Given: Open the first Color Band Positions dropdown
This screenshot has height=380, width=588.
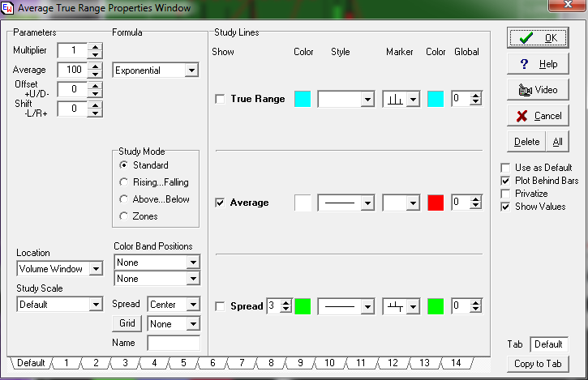Looking at the screenshot, I should (193, 263).
